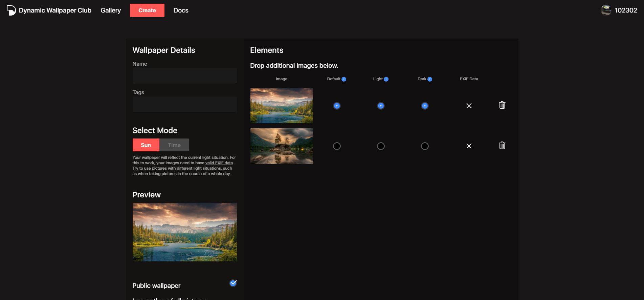
Task: Set second image as Light
Action: click(381, 146)
